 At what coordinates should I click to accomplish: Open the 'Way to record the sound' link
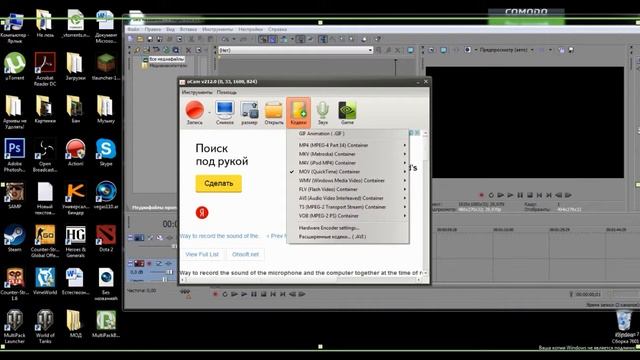pos(220,236)
